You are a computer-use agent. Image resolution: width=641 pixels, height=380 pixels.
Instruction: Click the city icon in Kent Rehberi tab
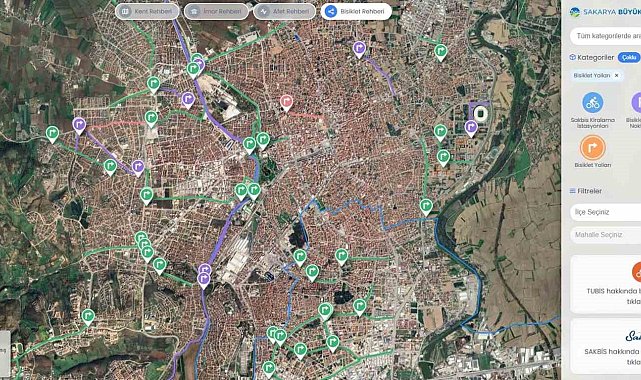point(126,11)
